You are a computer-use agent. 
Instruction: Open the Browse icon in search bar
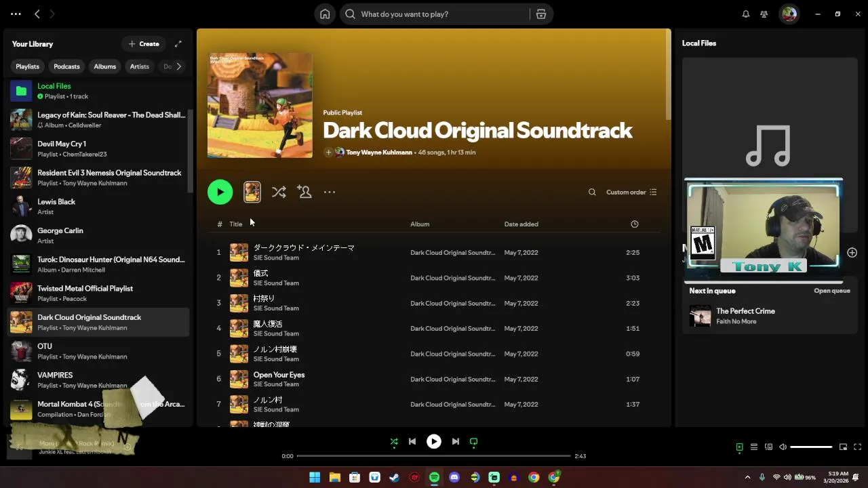click(541, 14)
